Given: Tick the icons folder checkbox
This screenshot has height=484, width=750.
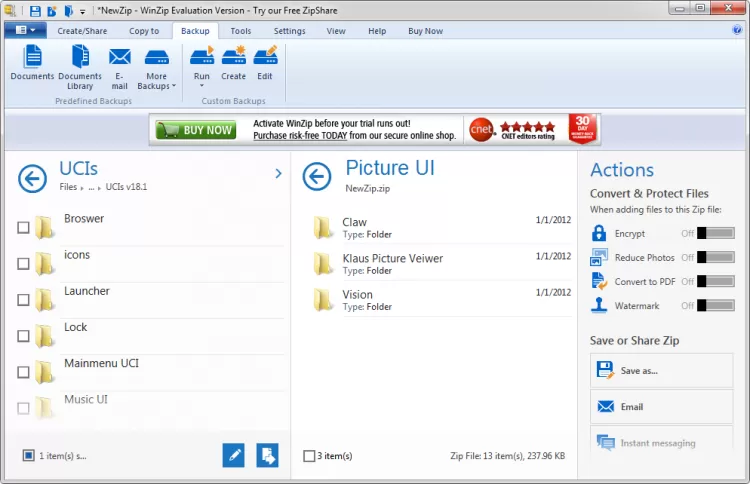Looking at the screenshot, I should [23, 264].
